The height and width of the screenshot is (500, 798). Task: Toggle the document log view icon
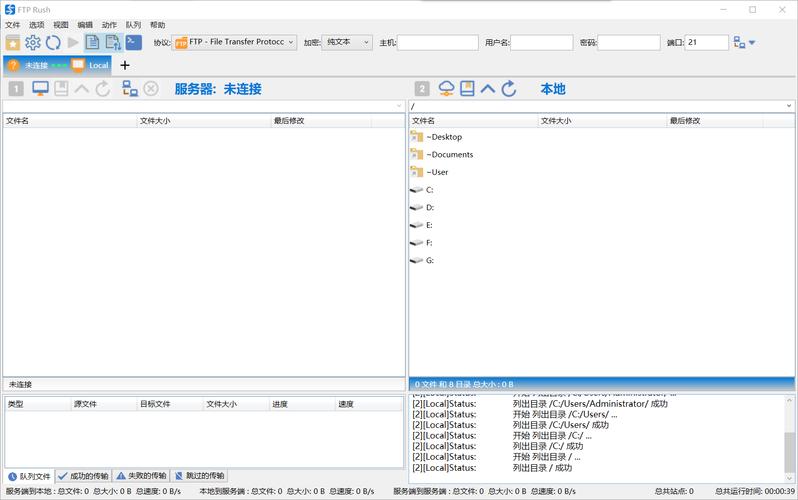pyautogui.click(x=93, y=42)
